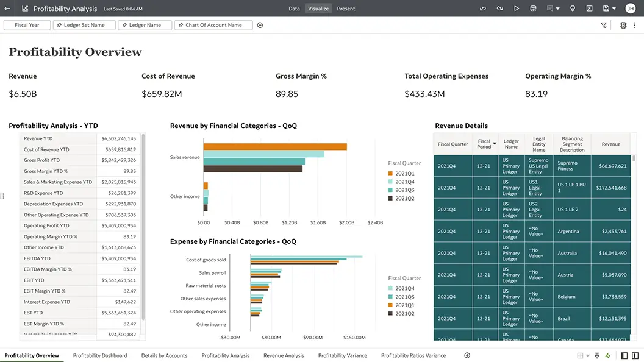Click the Undo icon in the toolbar

pyautogui.click(x=483, y=9)
